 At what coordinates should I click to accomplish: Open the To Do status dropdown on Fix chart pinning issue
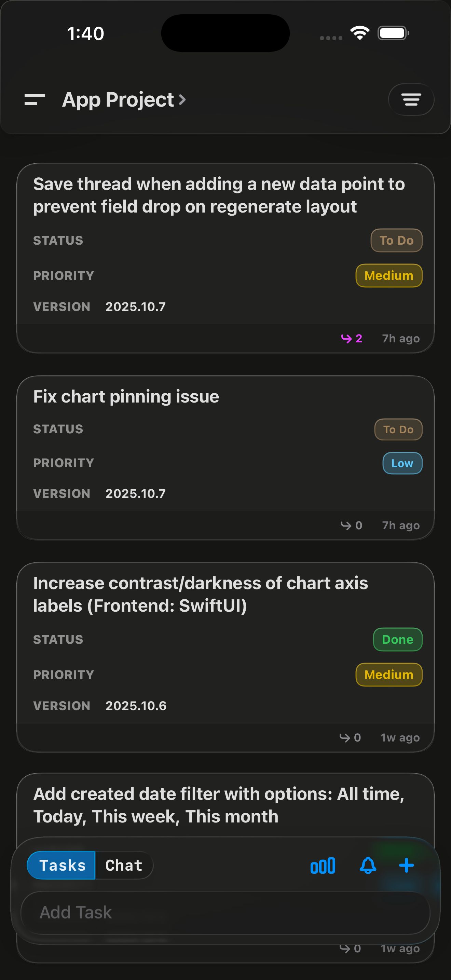(398, 429)
